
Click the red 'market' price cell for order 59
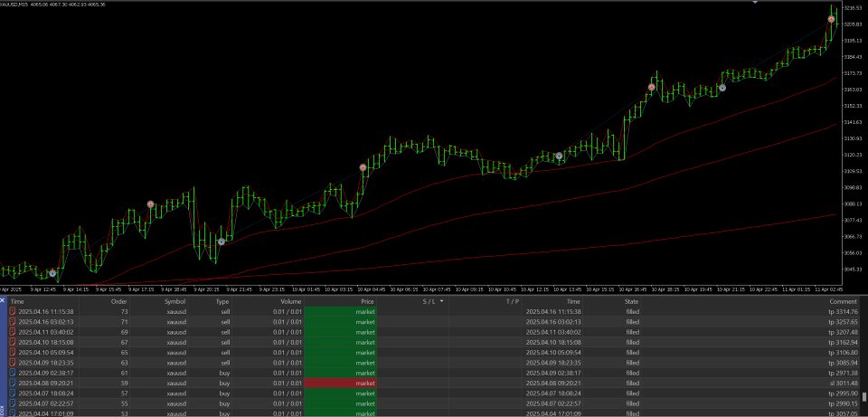tap(341, 384)
